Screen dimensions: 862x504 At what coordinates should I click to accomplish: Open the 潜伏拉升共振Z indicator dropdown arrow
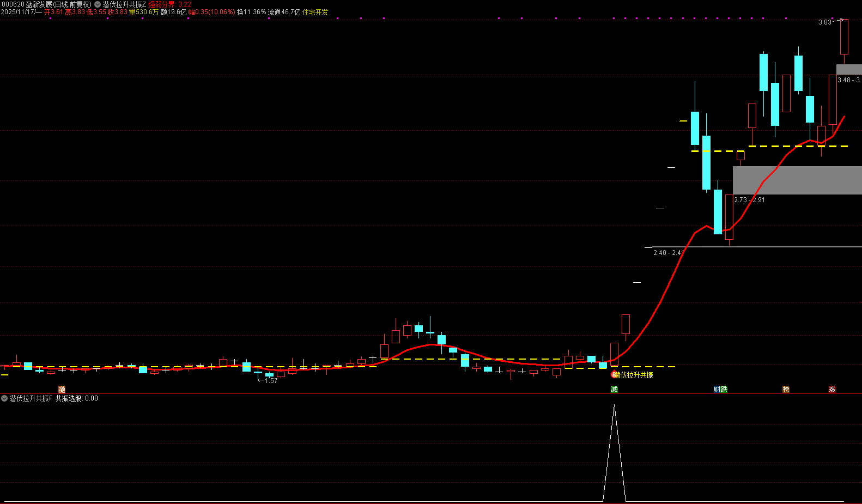98,4
